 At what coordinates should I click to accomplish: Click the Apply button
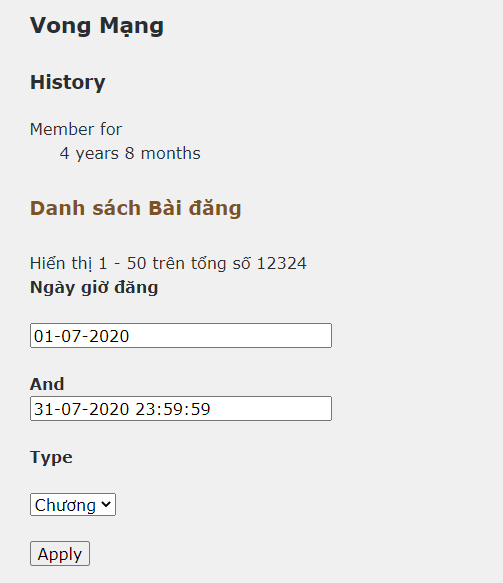60,554
